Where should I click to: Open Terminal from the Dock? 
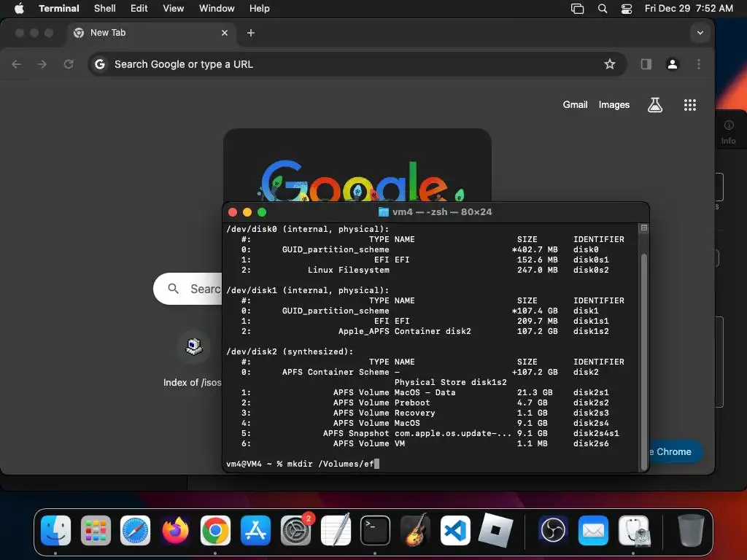click(x=375, y=531)
